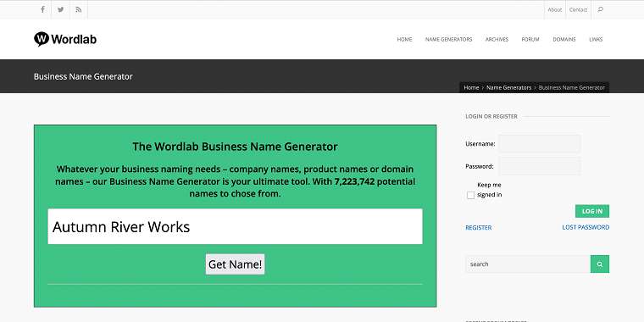Go to HOME in main navigation

coord(404,40)
